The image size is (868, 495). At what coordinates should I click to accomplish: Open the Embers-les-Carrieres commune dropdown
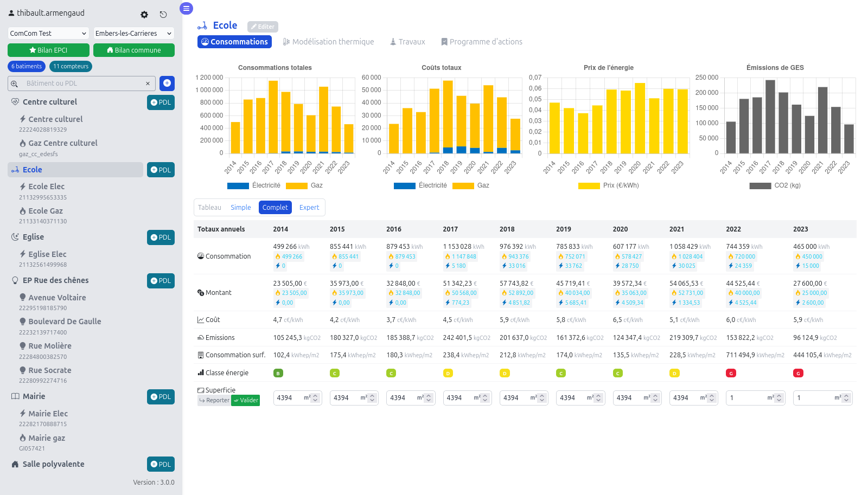[x=133, y=33]
